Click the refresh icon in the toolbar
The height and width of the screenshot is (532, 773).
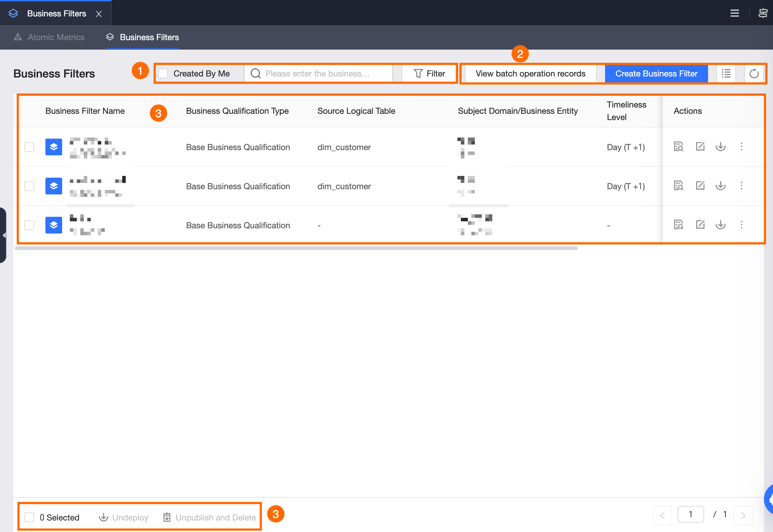click(754, 74)
